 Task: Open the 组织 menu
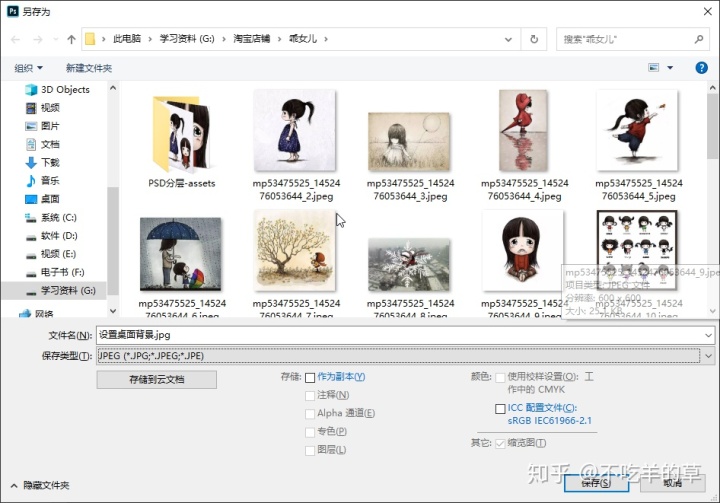(x=28, y=68)
